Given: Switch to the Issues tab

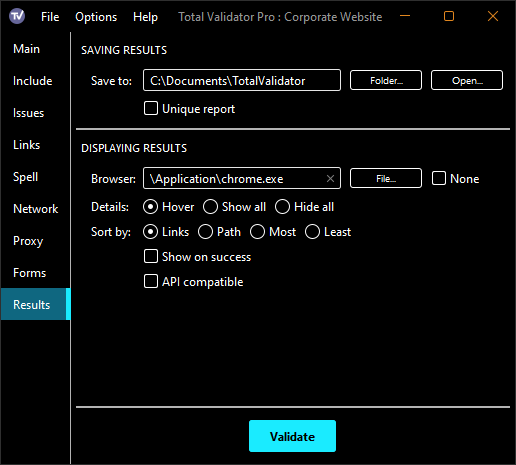Looking at the screenshot, I should [x=35, y=113].
